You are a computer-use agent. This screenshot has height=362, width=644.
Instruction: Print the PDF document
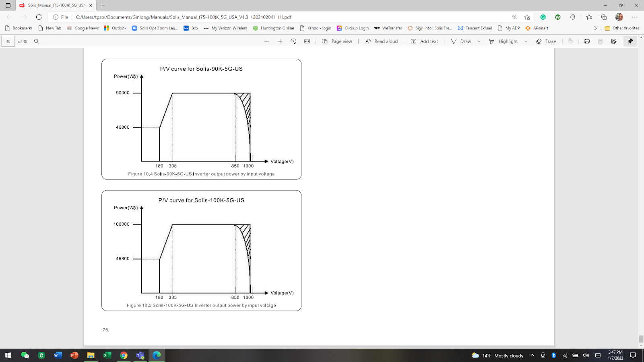point(587,41)
